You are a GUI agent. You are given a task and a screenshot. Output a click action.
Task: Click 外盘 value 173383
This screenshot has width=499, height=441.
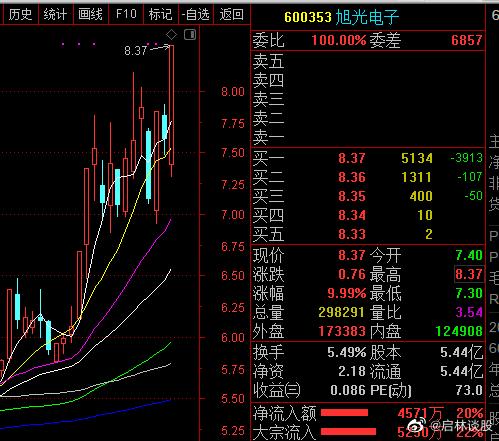pos(342,331)
